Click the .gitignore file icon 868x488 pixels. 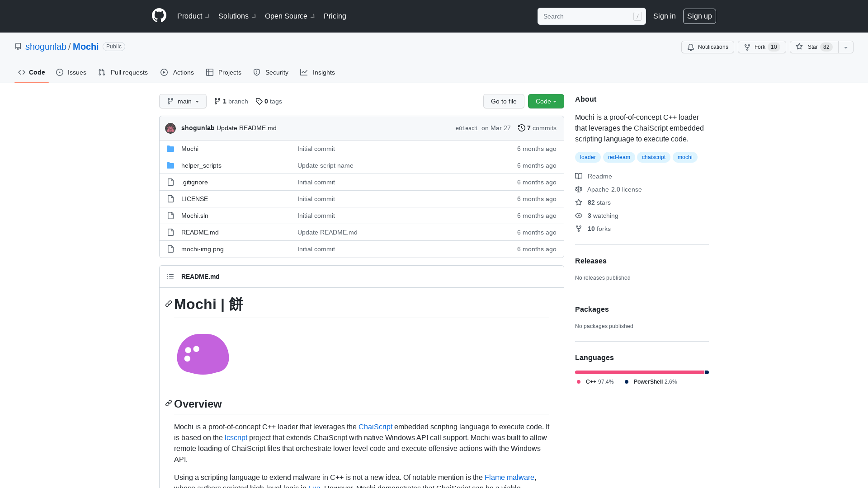click(x=170, y=182)
